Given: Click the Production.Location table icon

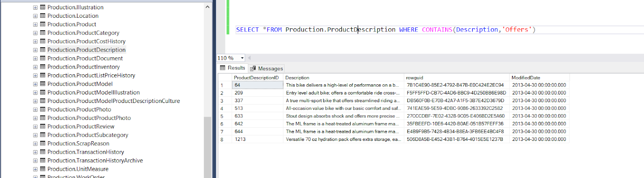Looking at the screenshot, I should 43,16.
